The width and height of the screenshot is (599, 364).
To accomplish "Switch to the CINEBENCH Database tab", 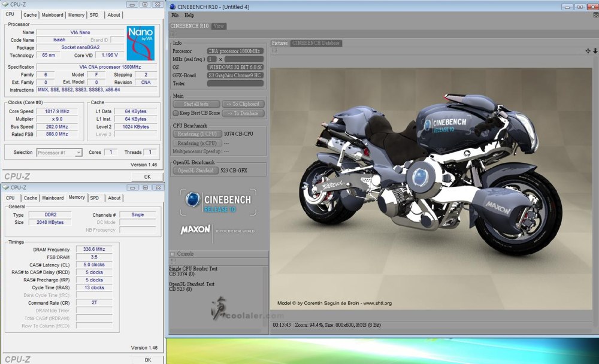I will click(316, 43).
